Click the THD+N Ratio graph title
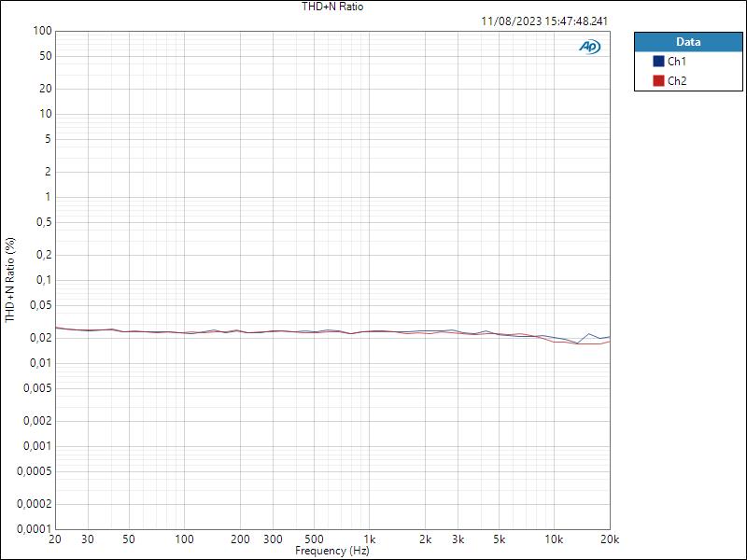Viewport: 747px width, 560px height. [x=332, y=7]
